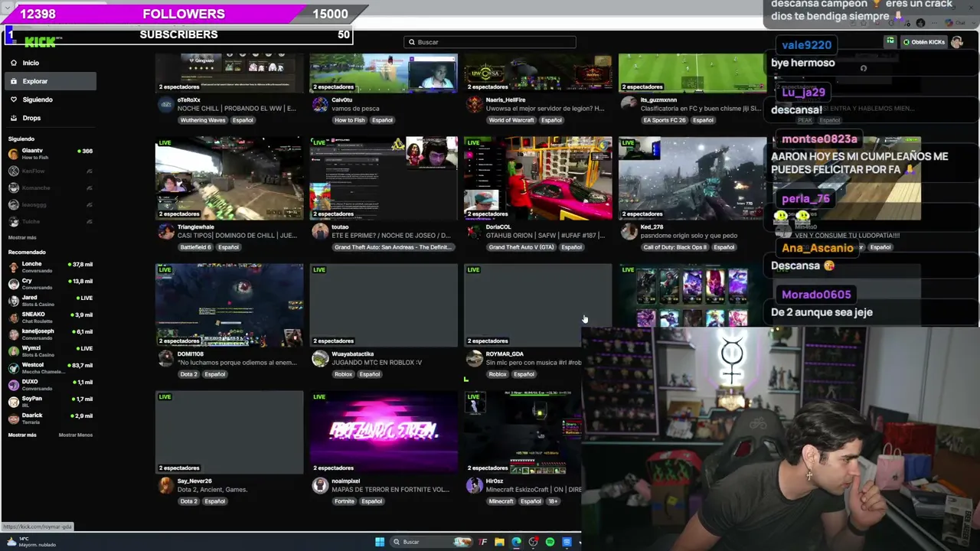Open SNEAKO avatar in Recomendado list
This screenshot has height=551, width=980.
coord(13,318)
